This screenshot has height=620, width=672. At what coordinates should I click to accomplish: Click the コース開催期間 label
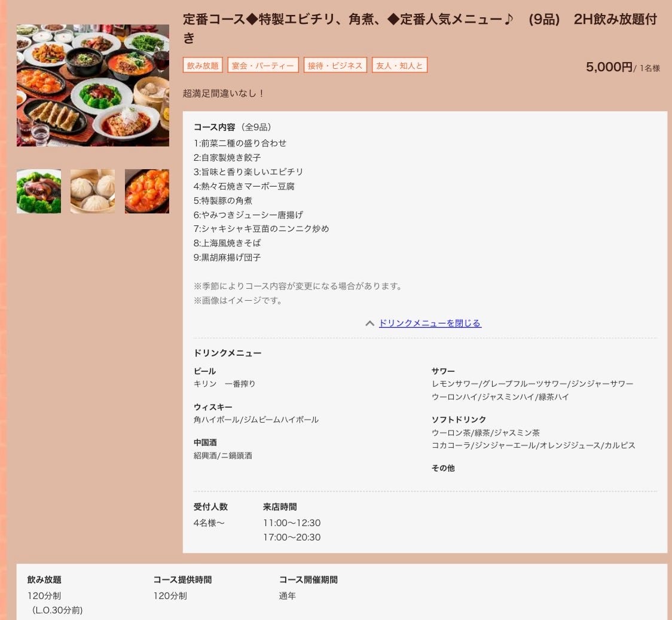click(308, 580)
